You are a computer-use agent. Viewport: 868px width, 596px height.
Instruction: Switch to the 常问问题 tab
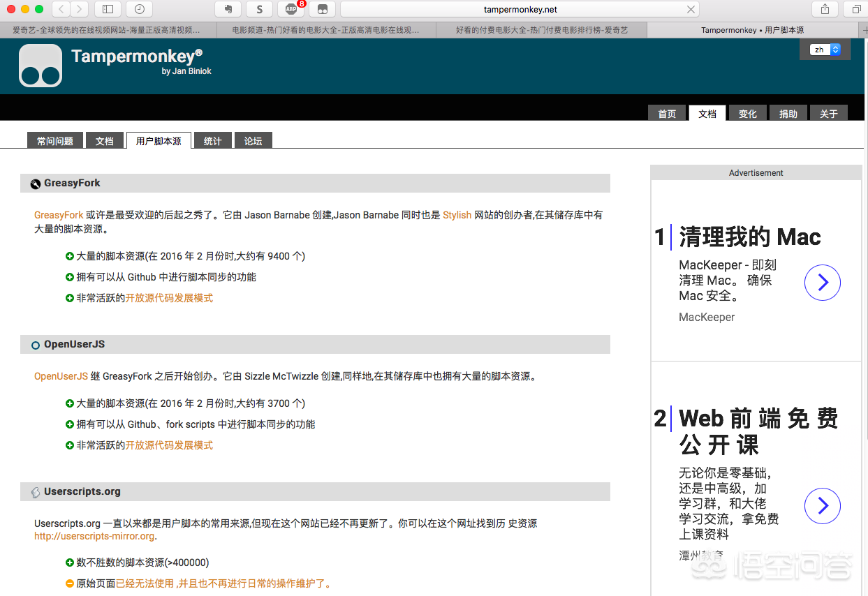point(55,141)
